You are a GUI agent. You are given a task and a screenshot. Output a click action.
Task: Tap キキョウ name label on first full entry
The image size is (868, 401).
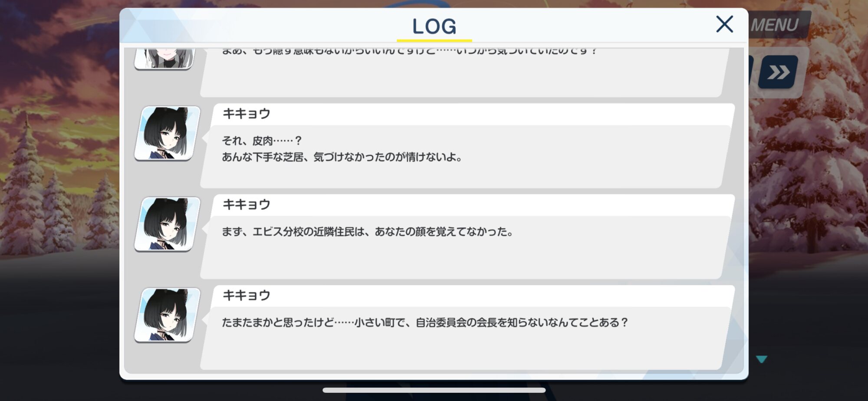[x=247, y=114]
